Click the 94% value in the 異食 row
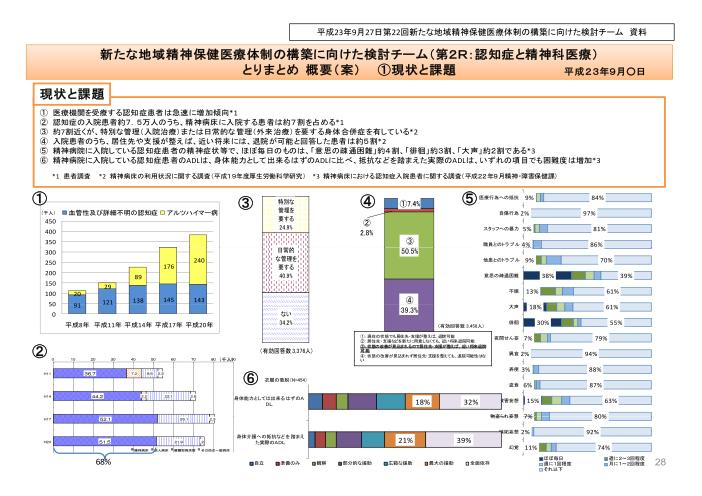 tap(591, 354)
